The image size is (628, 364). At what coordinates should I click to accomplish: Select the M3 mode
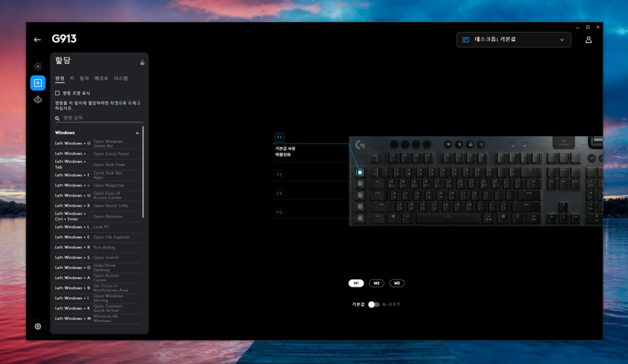tap(397, 283)
